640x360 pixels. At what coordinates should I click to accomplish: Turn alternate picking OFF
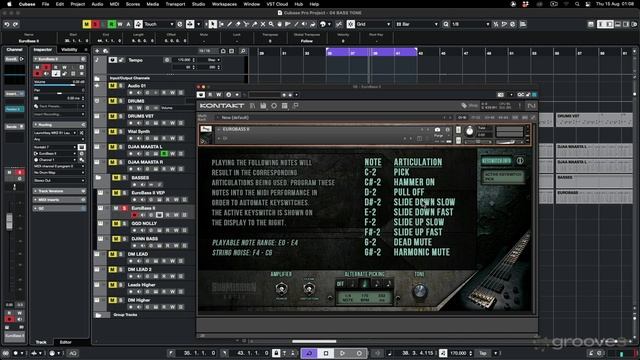(x=340, y=284)
